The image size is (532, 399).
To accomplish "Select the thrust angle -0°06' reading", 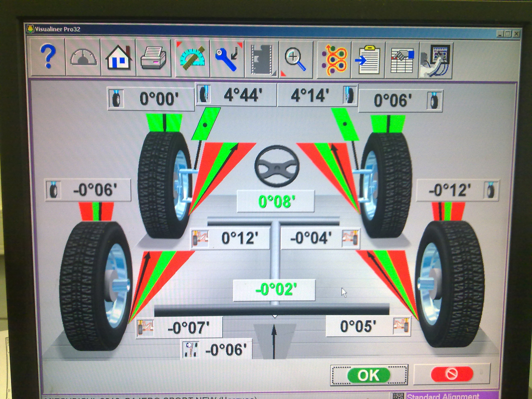I will click(x=226, y=350).
